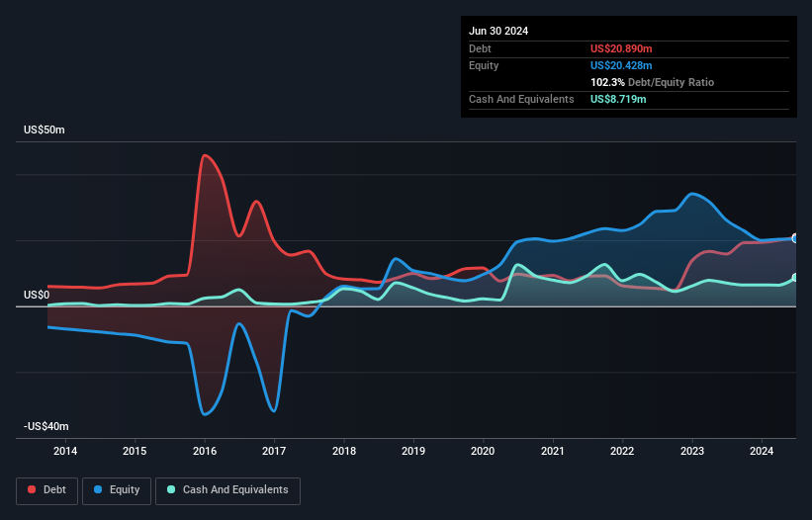812x520 pixels.
Task: Click the Cash endpoint marker at Jun 2024
Action: 795,278
